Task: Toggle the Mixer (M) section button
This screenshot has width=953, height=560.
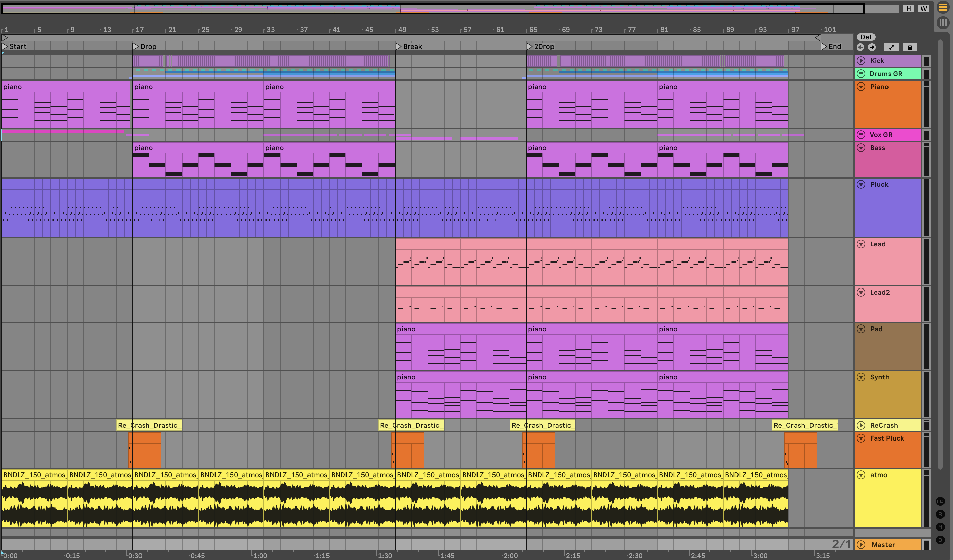Action: pyautogui.click(x=940, y=527)
